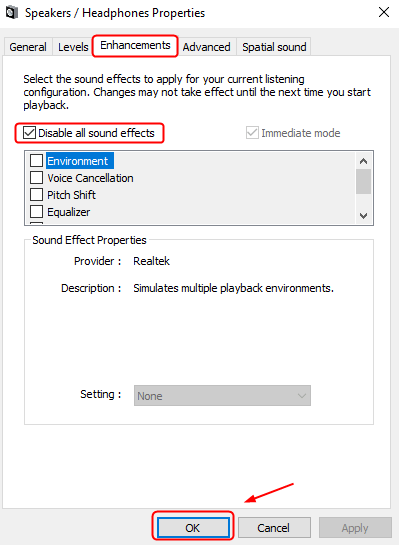Open the Levels tab
This screenshot has width=399, height=545.
tap(73, 47)
